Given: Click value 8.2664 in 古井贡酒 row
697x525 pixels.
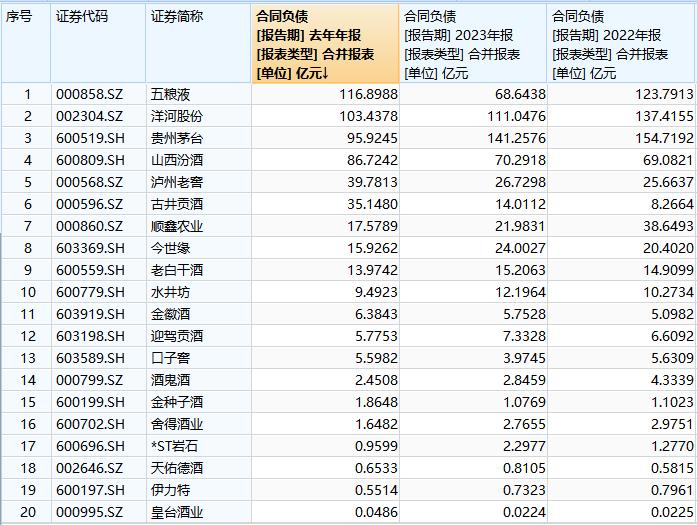Looking at the screenshot, I should [x=673, y=204].
